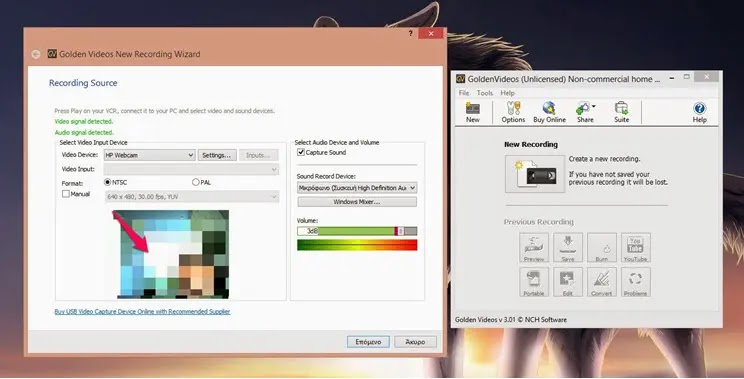
Task: Click the YouTube upload icon
Action: coord(635,248)
